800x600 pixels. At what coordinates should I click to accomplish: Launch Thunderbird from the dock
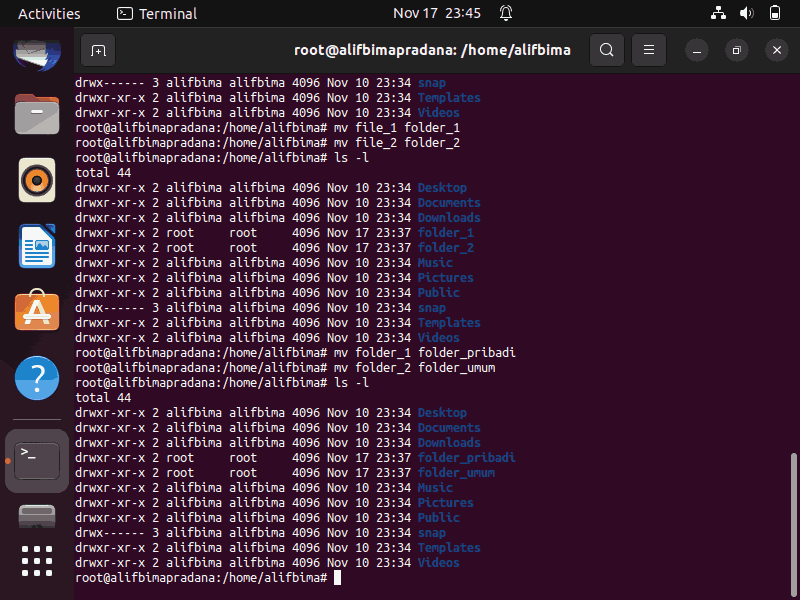(37, 54)
